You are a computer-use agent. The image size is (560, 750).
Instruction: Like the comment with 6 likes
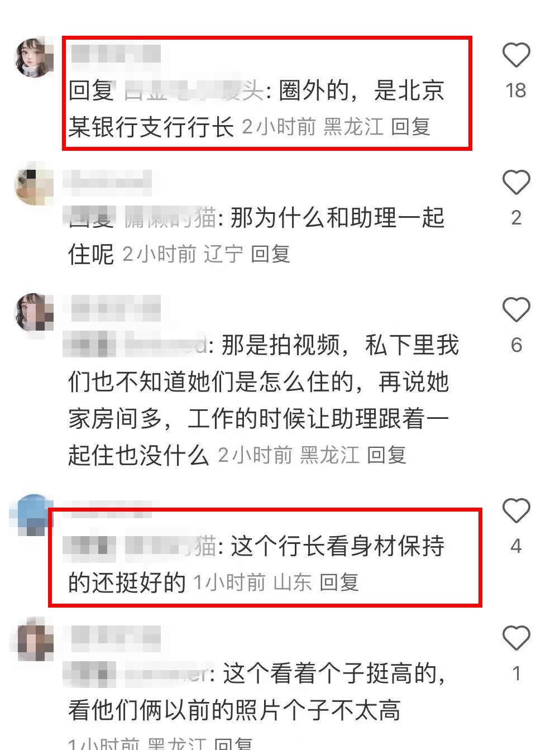point(516,310)
